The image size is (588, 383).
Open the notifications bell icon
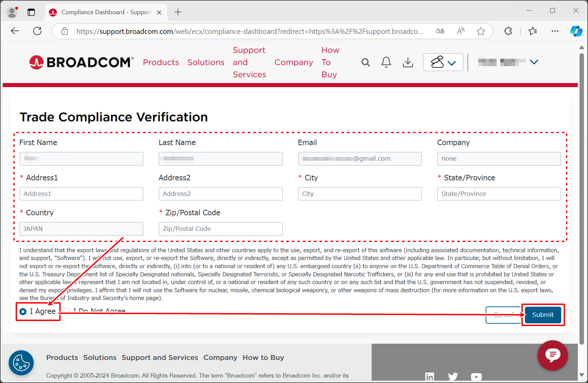pyautogui.click(x=386, y=62)
